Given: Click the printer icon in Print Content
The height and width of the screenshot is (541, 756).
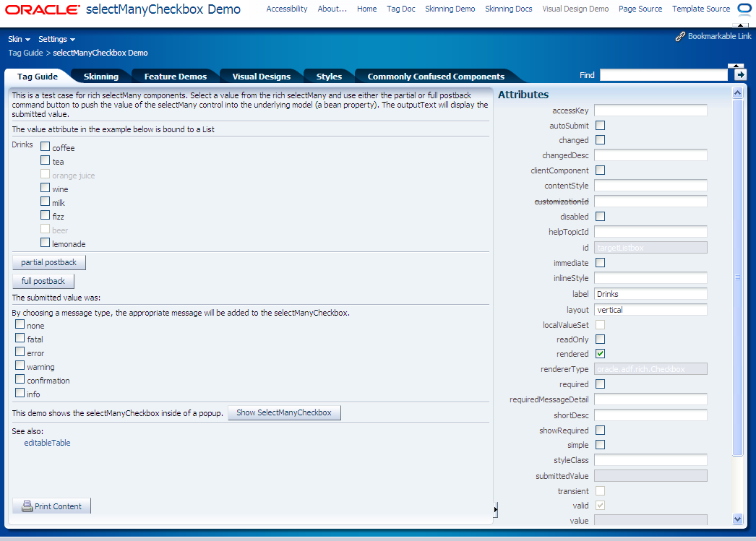Looking at the screenshot, I should [x=27, y=506].
